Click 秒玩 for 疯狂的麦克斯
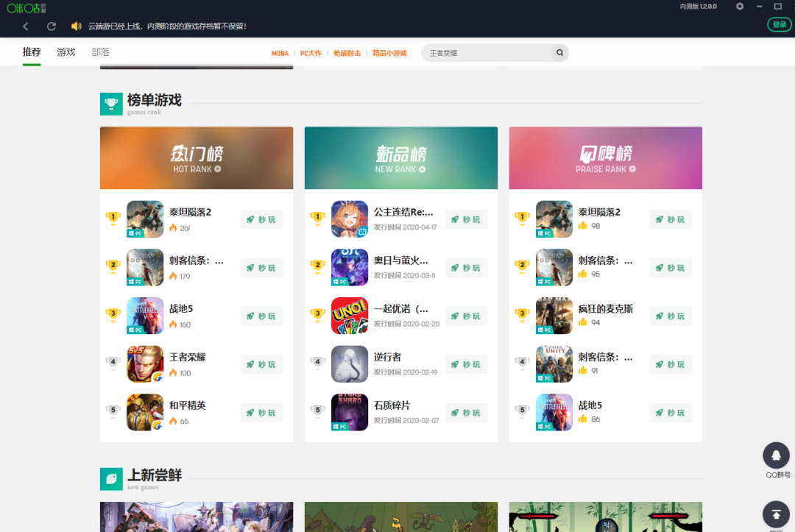 (671, 316)
